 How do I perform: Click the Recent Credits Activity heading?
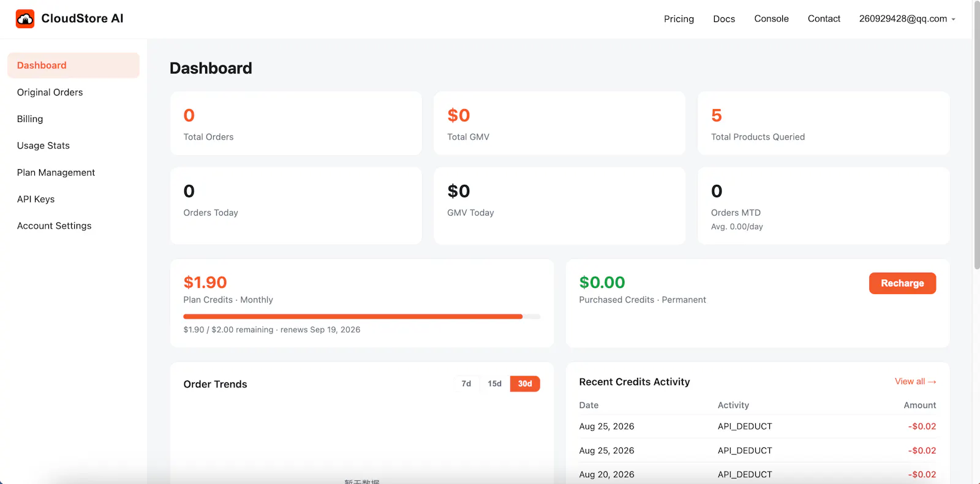pos(635,382)
